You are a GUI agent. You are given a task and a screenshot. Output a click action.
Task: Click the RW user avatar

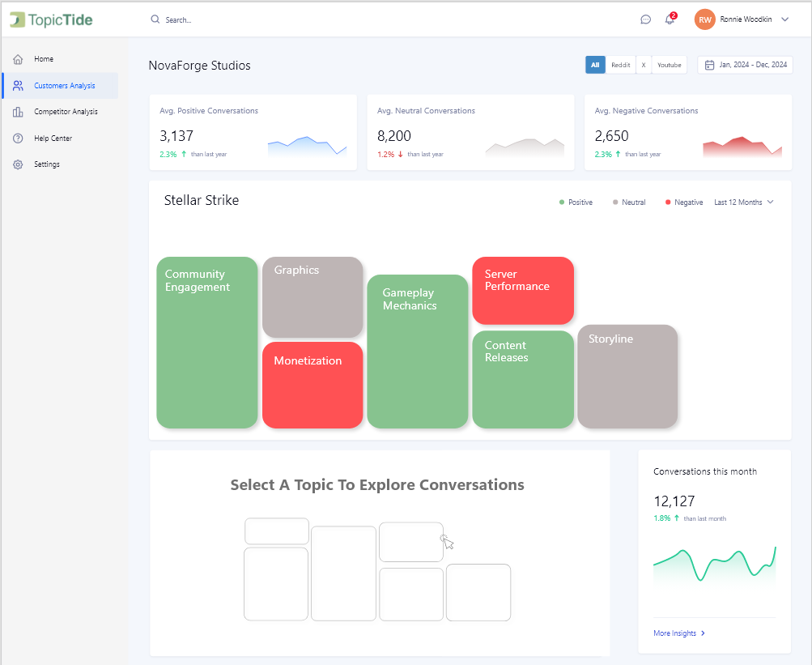point(704,19)
